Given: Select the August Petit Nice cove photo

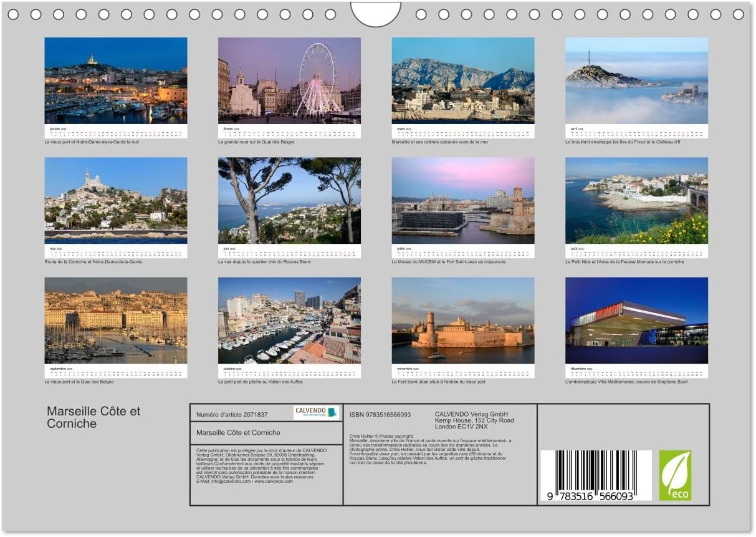Looking at the screenshot, I should point(636,200).
